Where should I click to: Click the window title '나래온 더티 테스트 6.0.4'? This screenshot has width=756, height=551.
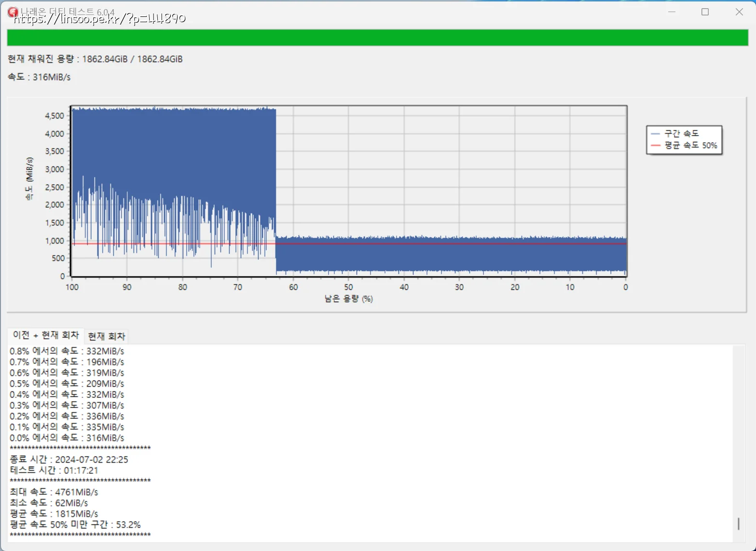point(68,12)
